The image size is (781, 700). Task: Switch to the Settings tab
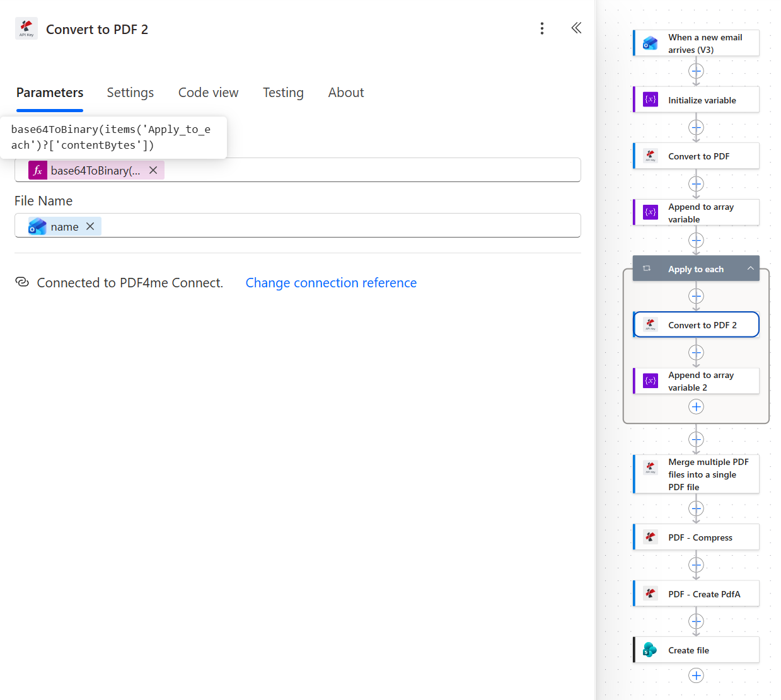click(130, 93)
